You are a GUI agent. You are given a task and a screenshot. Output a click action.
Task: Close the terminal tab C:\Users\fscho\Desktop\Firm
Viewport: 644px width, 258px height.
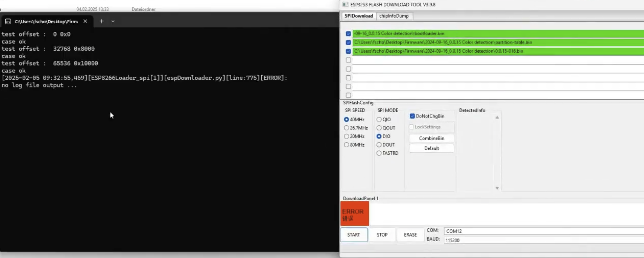click(85, 21)
